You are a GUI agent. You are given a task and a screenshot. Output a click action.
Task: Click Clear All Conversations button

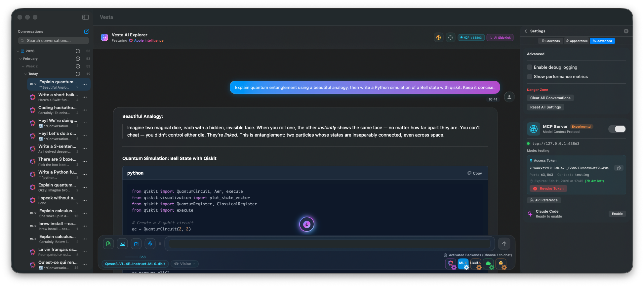(550, 98)
